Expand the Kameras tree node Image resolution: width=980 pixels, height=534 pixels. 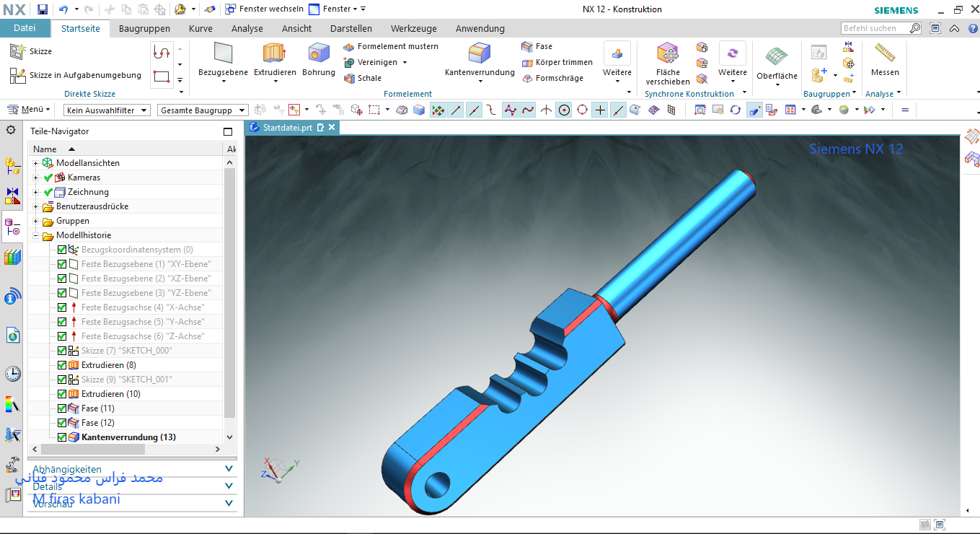pos(35,178)
